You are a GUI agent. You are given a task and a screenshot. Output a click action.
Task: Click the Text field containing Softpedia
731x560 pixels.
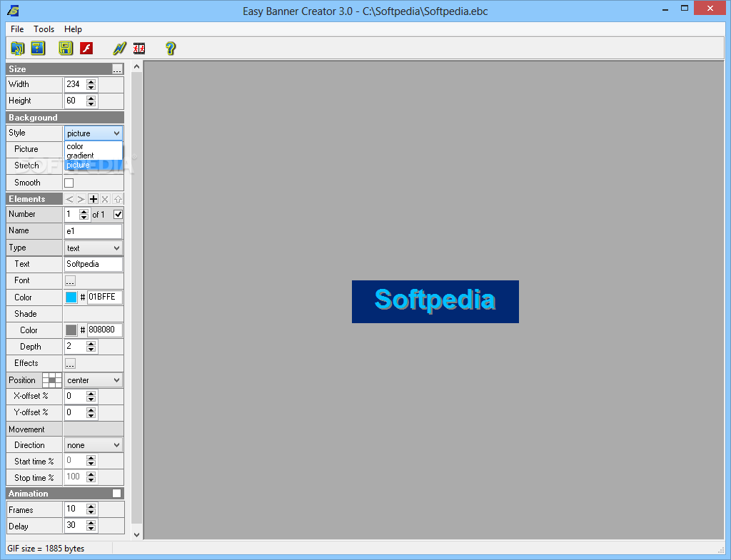click(x=94, y=264)
